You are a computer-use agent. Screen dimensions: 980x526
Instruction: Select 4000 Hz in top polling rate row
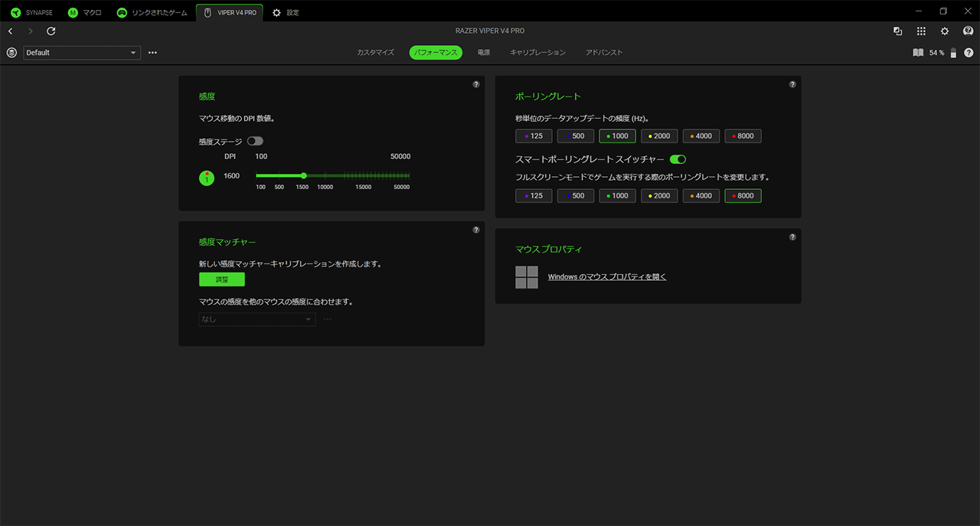(701, 136)
